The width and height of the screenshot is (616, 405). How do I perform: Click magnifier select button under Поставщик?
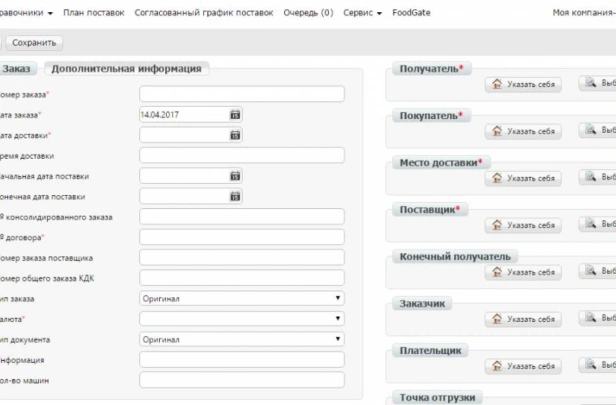(597, 224)
